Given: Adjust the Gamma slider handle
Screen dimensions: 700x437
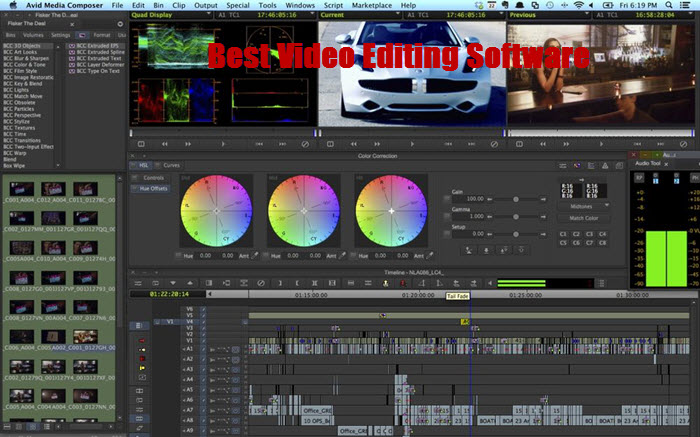Looking at the screenshot, I should pyautogui.click(x=516, y=216).
